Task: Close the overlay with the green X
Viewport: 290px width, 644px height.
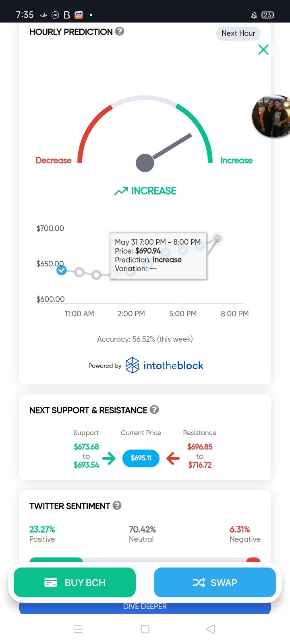Action: point(263,50)
